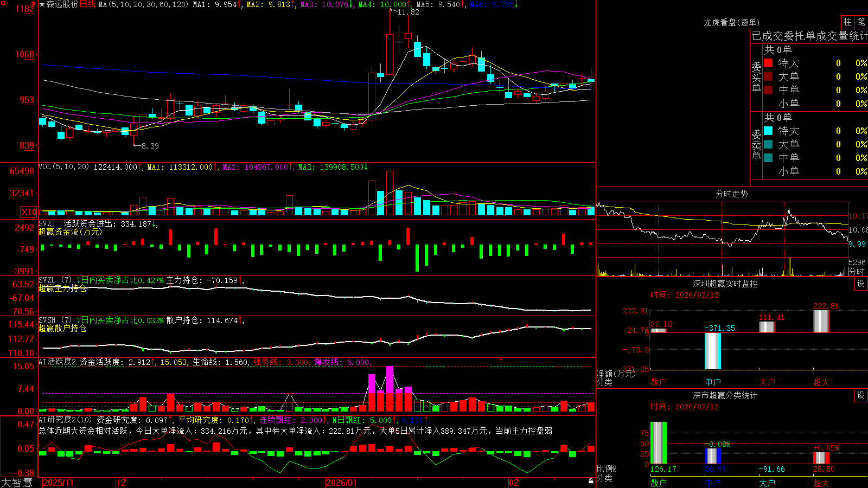The width and height of the screenshot is (868, 488).
Task: Click the 委卖单 section label
Action: click(x=756, y=145)
